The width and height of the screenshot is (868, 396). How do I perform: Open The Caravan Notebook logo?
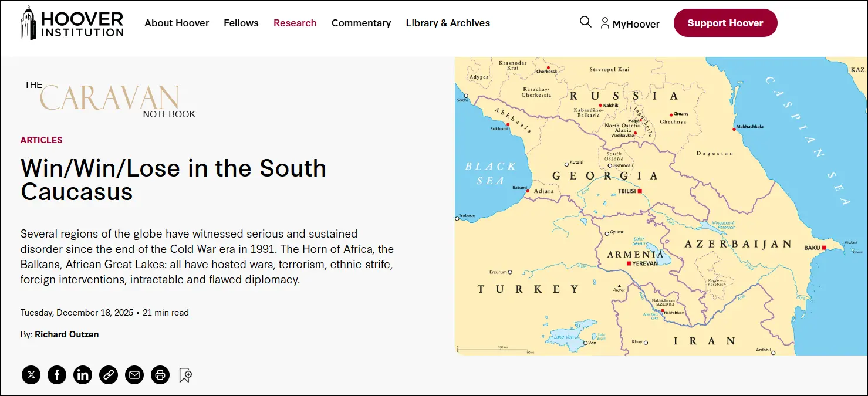110,99
